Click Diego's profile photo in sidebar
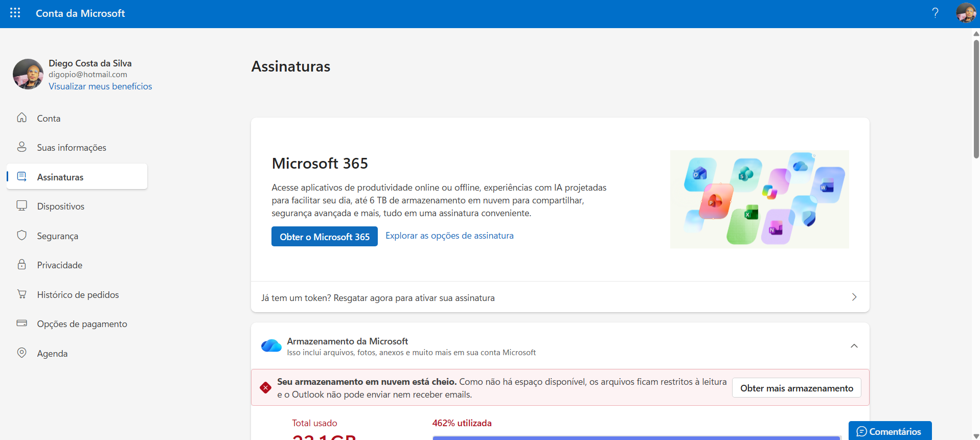Image resolution: width=980 pixels, height=440 pixels. tap(28, 74)
